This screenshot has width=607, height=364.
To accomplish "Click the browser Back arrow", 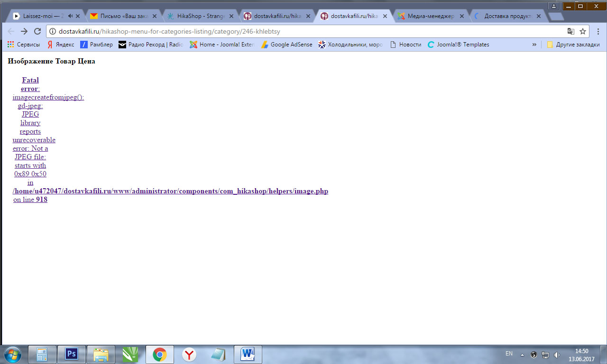I will pos(11,31).
